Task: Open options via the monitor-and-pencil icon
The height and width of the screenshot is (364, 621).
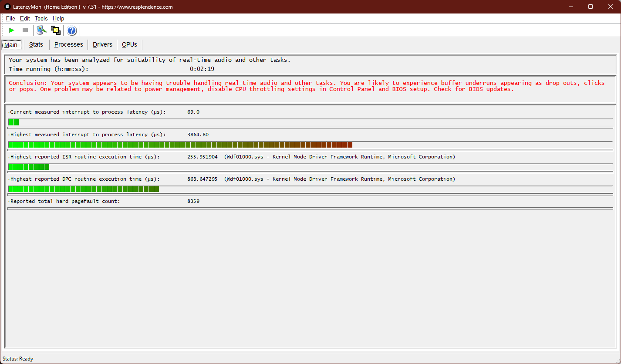Action: point(41,30)
